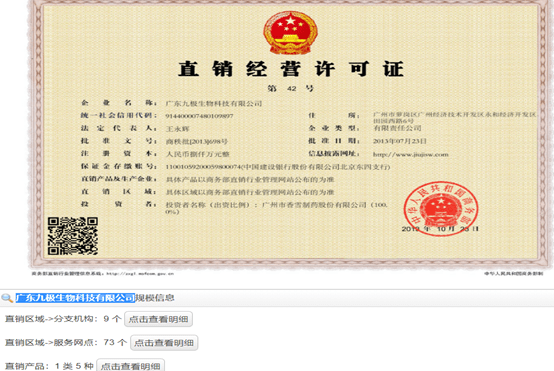
Task: Click the 有限责任公司 enterprise type value
Action: [x=397, y=128]
